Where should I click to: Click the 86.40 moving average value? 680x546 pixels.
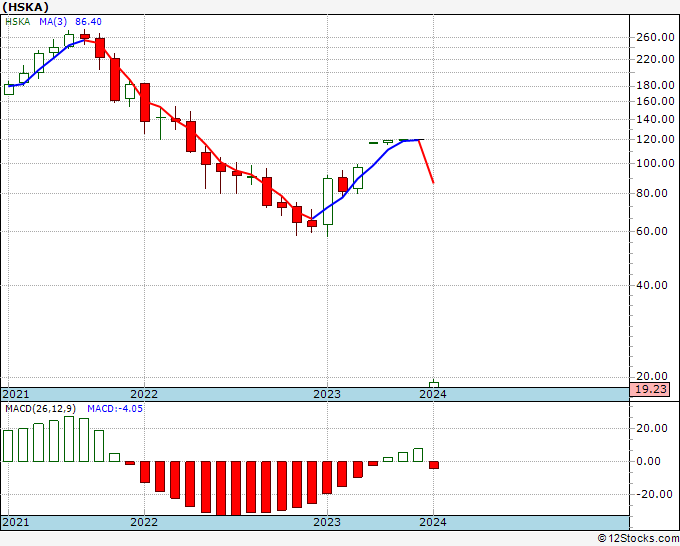pos(88,22)
